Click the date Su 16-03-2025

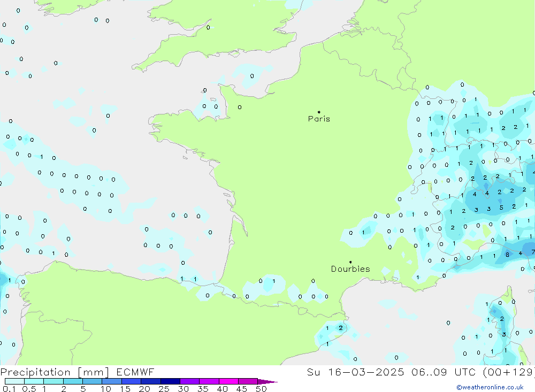(x=355, y=372)
